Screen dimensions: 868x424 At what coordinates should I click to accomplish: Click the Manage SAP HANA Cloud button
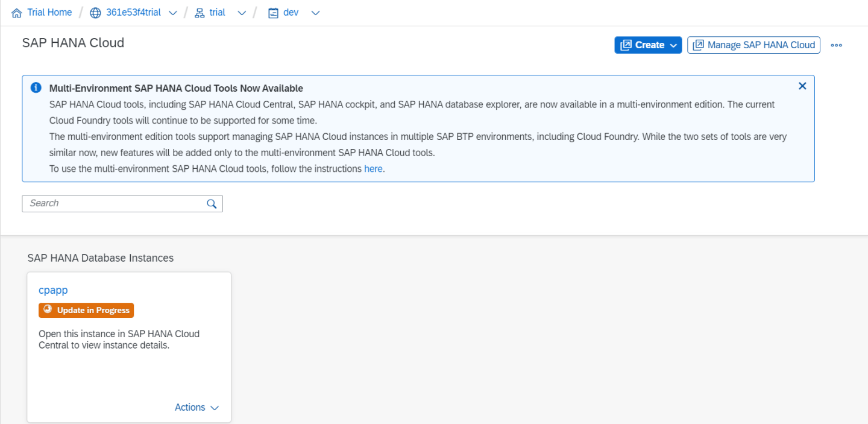coord(753,45)
